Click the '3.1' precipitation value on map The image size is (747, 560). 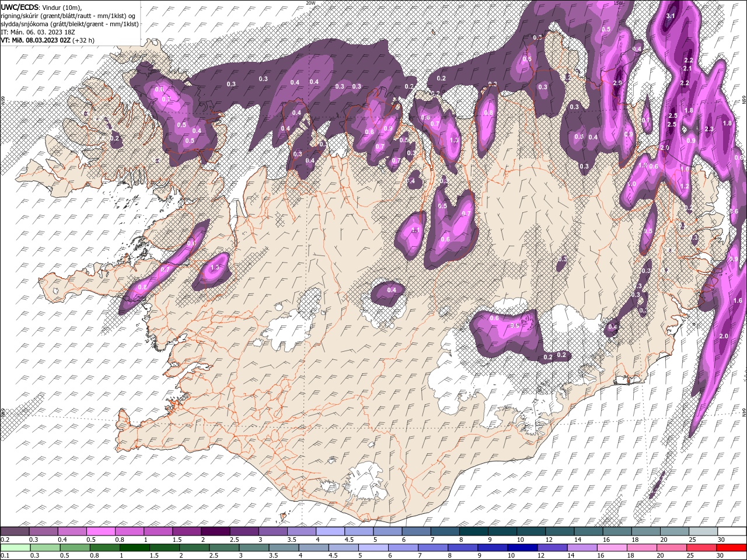(671, 16)
